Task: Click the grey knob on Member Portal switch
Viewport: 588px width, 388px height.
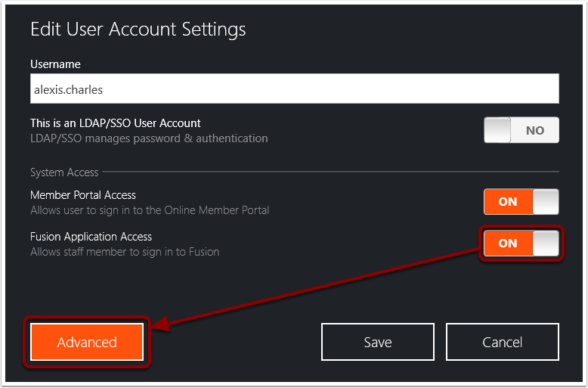Action: click(546, 202)
